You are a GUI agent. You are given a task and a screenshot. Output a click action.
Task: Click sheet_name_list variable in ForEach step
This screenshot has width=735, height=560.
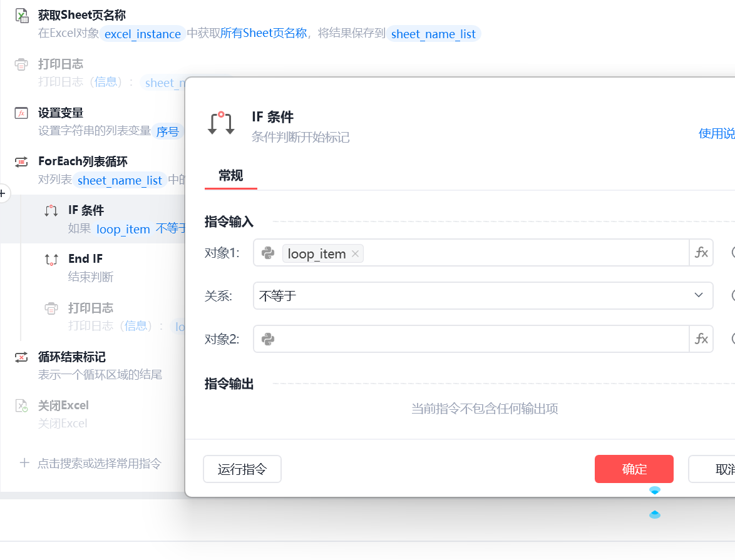120,180
